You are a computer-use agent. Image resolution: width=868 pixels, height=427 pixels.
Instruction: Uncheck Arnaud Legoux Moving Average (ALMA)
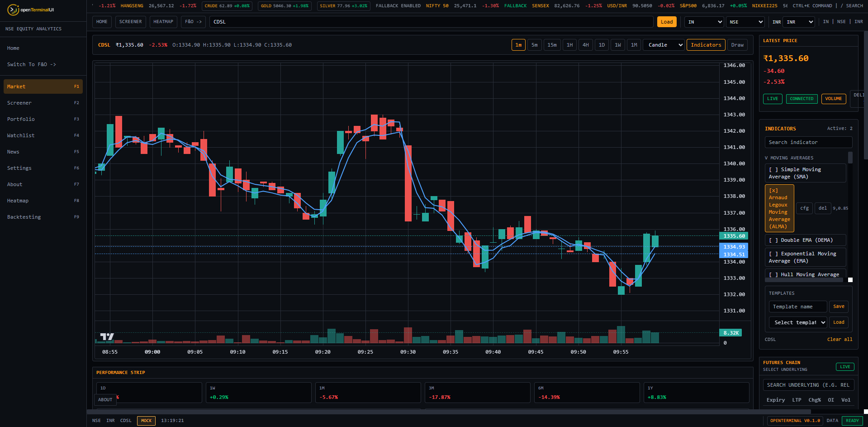click(x=779, y=208)
